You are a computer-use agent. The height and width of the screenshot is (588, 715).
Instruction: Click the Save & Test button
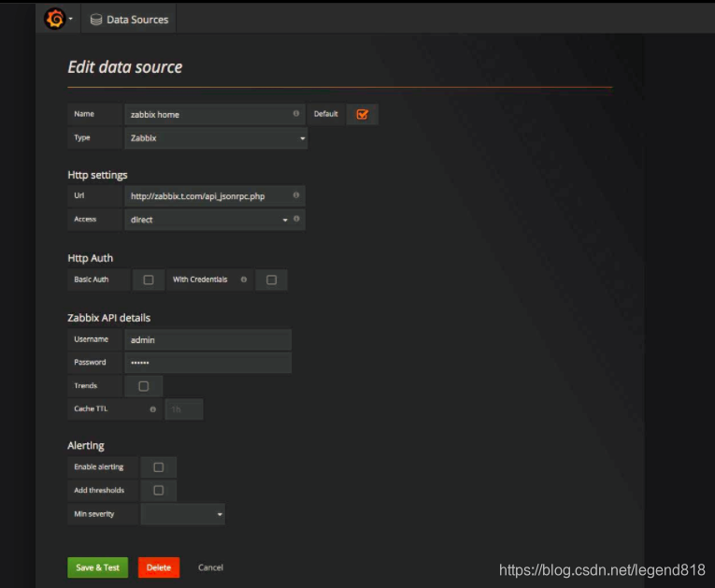(x=97, y=567)
